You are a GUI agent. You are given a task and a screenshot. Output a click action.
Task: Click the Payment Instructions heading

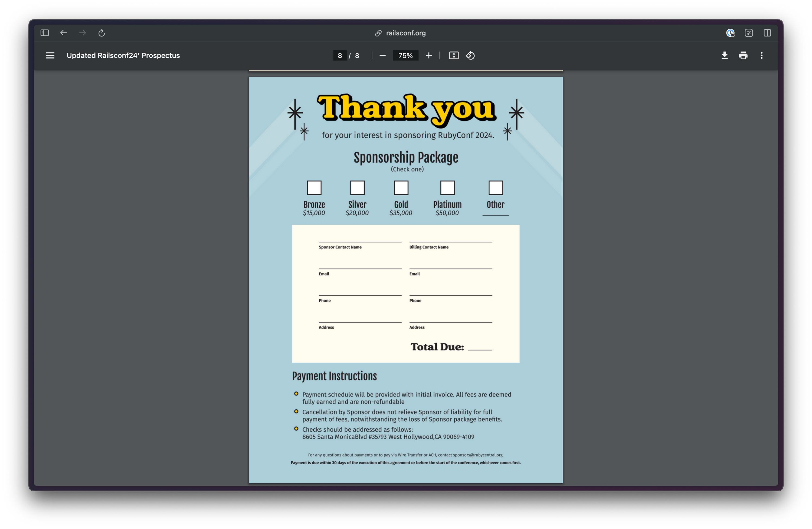click(x=334, y=376)
